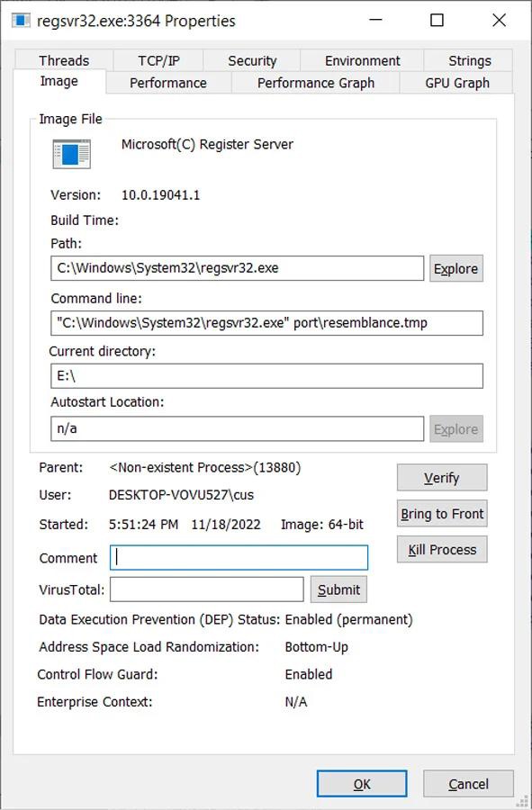Click the Register Server image file icon
This screenshot has width=532, height=810.
tap(72, 153)
